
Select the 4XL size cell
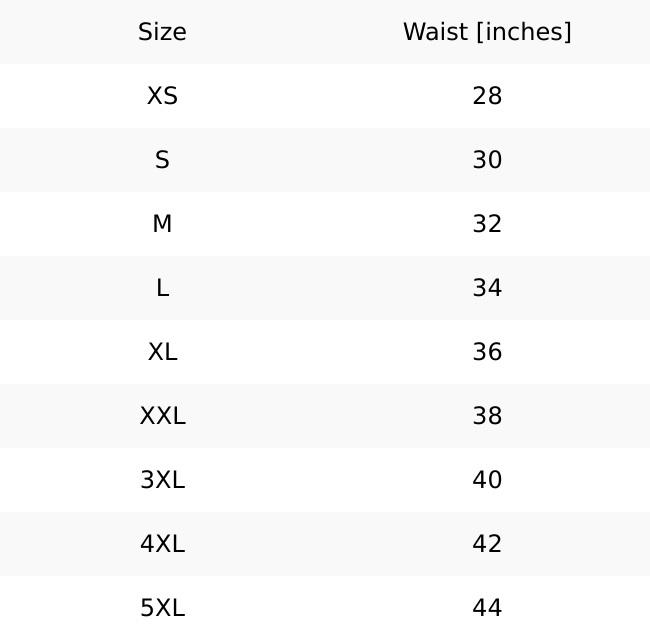coord(162,544)
